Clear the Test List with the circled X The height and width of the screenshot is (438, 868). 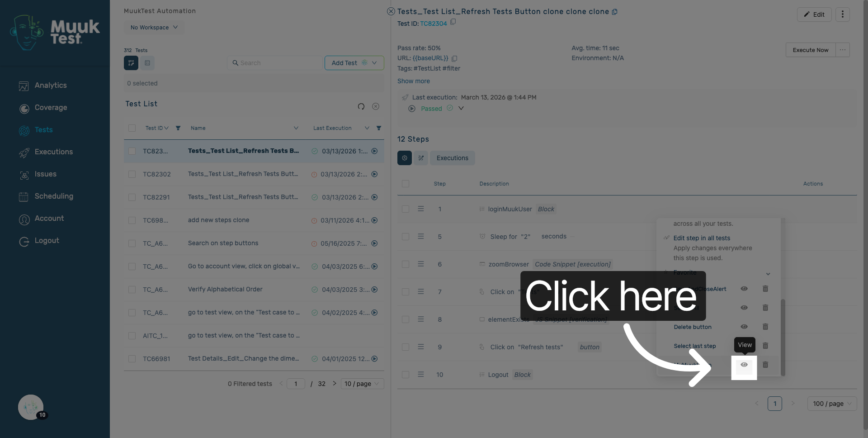pos(376,106)
